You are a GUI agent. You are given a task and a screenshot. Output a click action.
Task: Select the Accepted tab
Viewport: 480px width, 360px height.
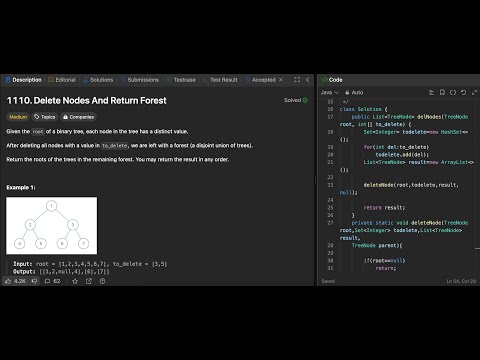[260, 80]
